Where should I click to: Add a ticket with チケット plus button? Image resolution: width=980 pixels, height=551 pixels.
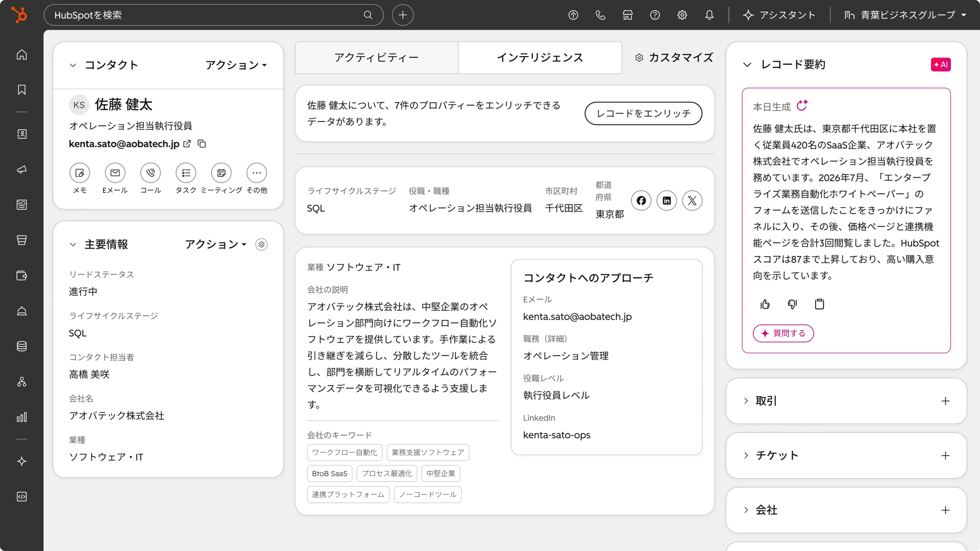pos(945,456)
